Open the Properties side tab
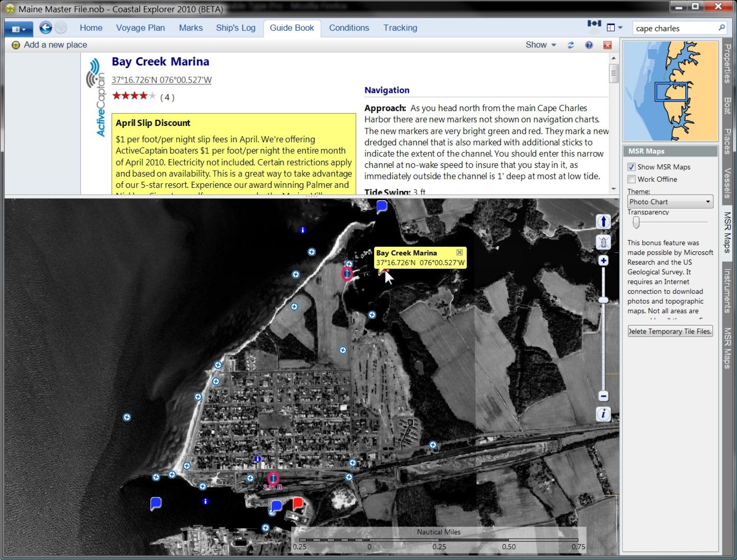Viewport: 737px width, 560px height. coord(728,63)
